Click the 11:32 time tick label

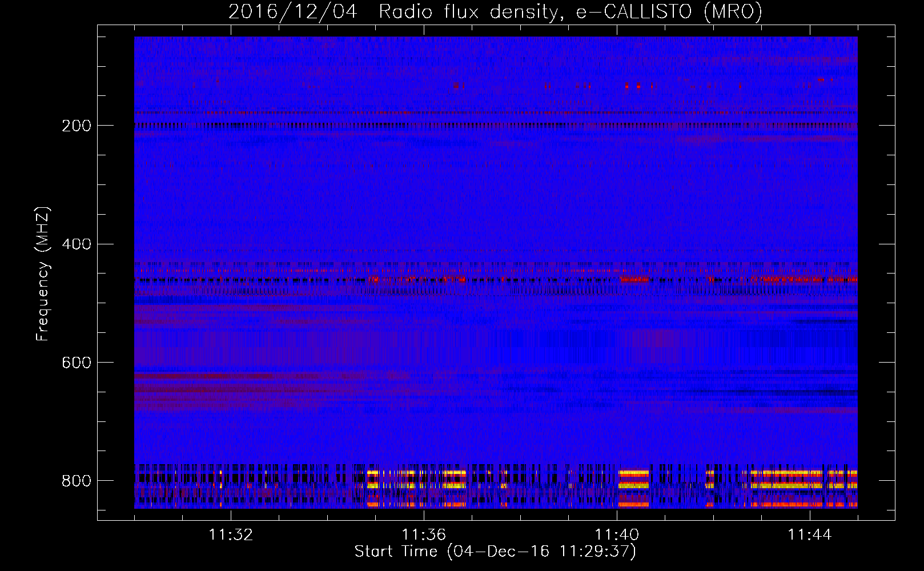(x=231, y=535)
